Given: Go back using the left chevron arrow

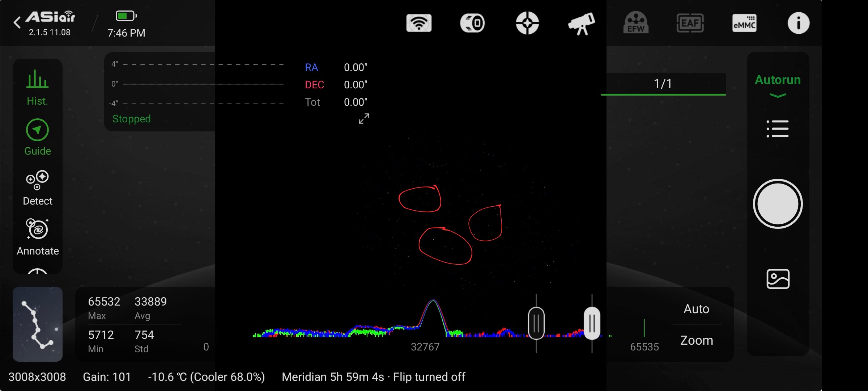Looking at the screenshot, I should pos(17,22).
